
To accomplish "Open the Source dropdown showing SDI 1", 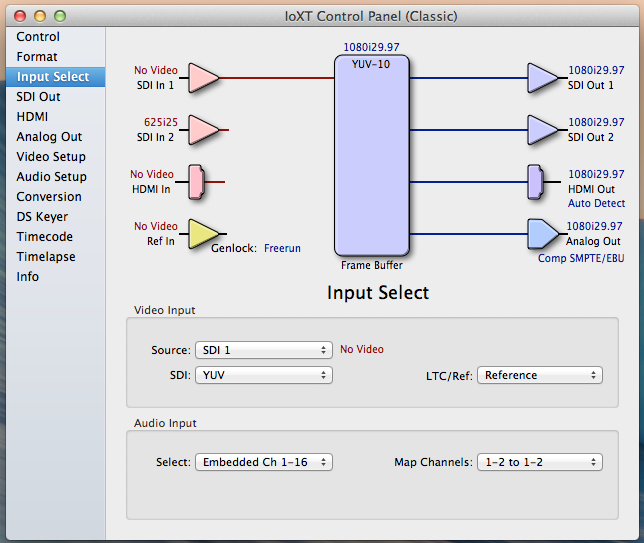I will (263, 350).
